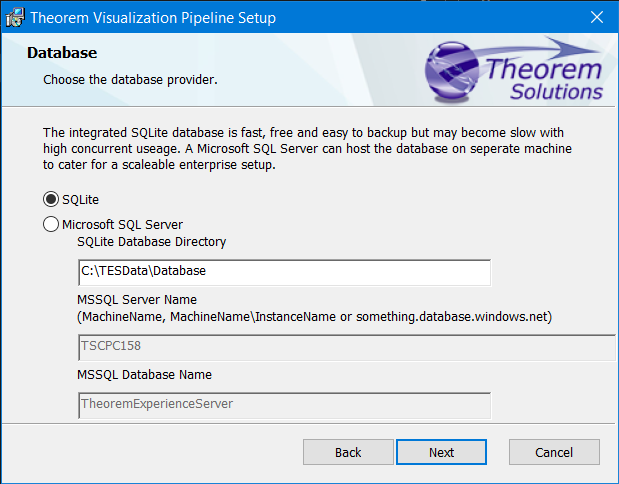Close the setup window

pos(596,18)
